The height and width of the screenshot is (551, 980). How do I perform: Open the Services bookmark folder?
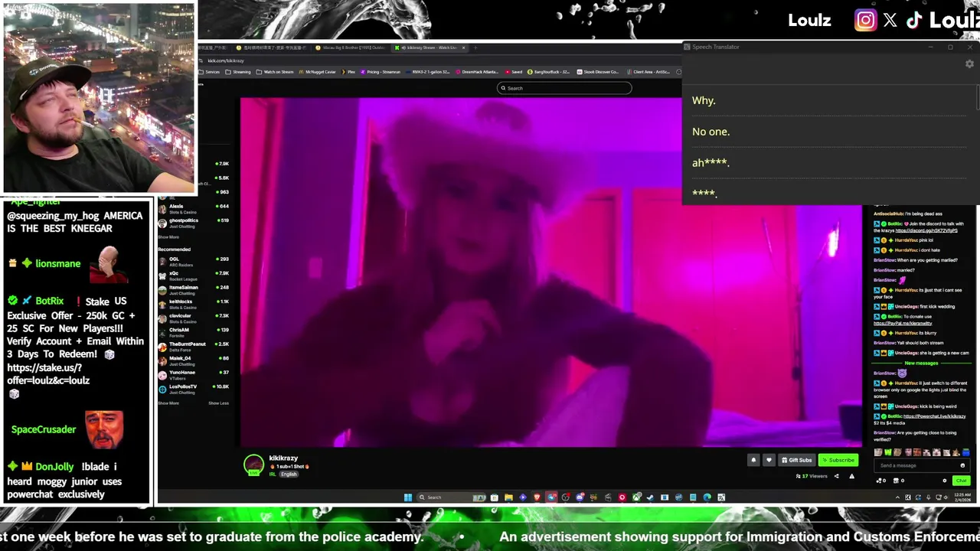[x=210, y=72]
